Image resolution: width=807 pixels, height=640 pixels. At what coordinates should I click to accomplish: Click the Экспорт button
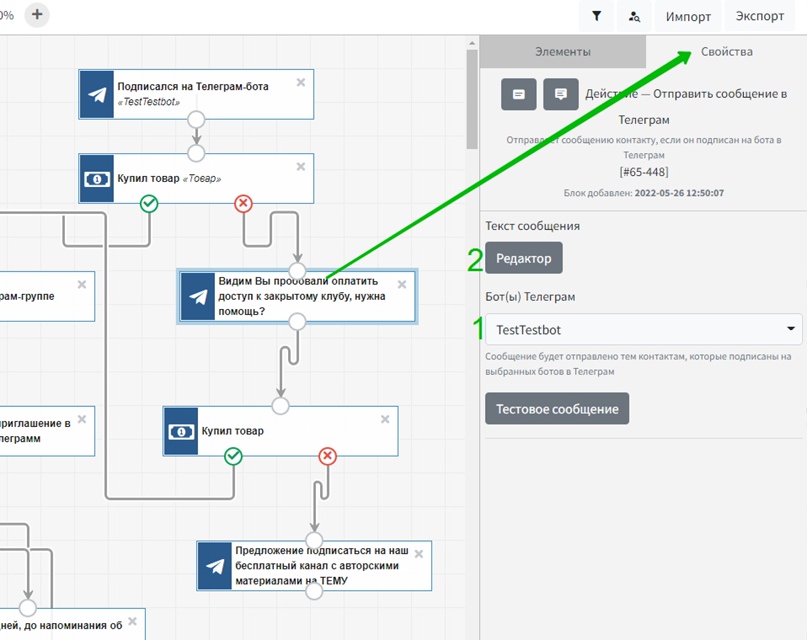tap(760, 16)
